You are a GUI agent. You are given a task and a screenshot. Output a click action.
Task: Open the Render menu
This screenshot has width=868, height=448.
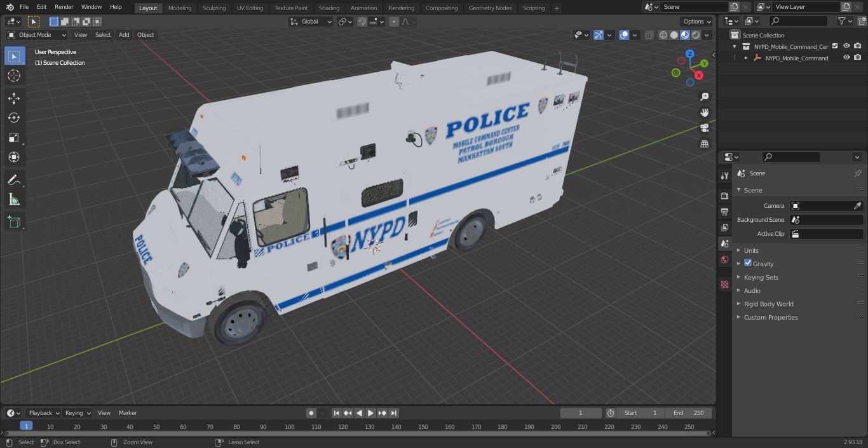coord(64,7)
